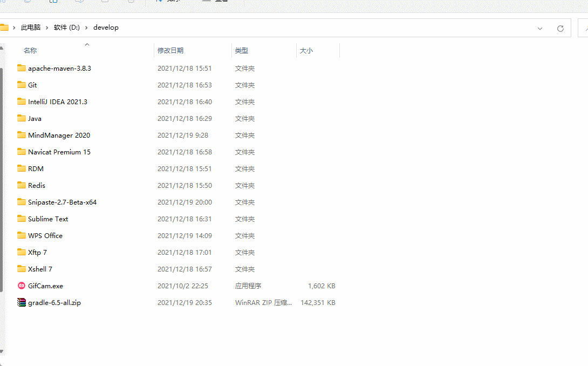The height and width of the screenshot is (366, 588).
Task: Click the date 2021/10/2 22:25
Action: coord(183,286)
